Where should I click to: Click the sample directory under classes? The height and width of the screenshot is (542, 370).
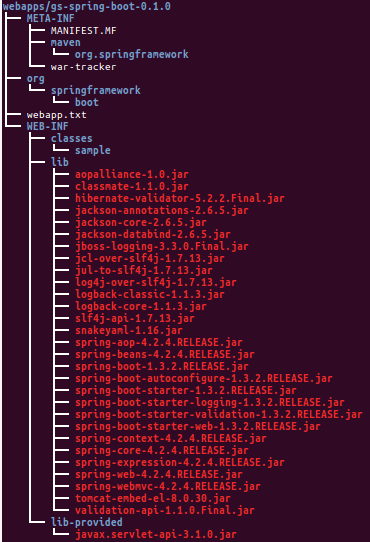pos(93,151)
